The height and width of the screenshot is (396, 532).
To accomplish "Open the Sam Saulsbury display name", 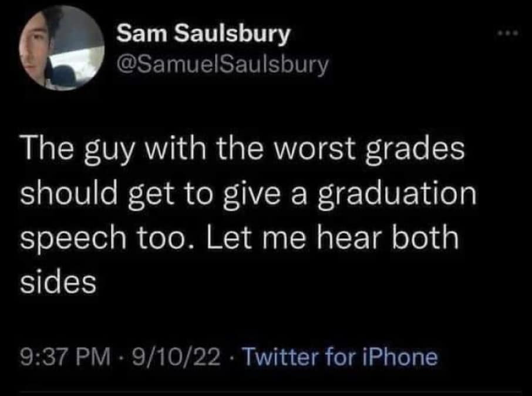I will point(203,34).
